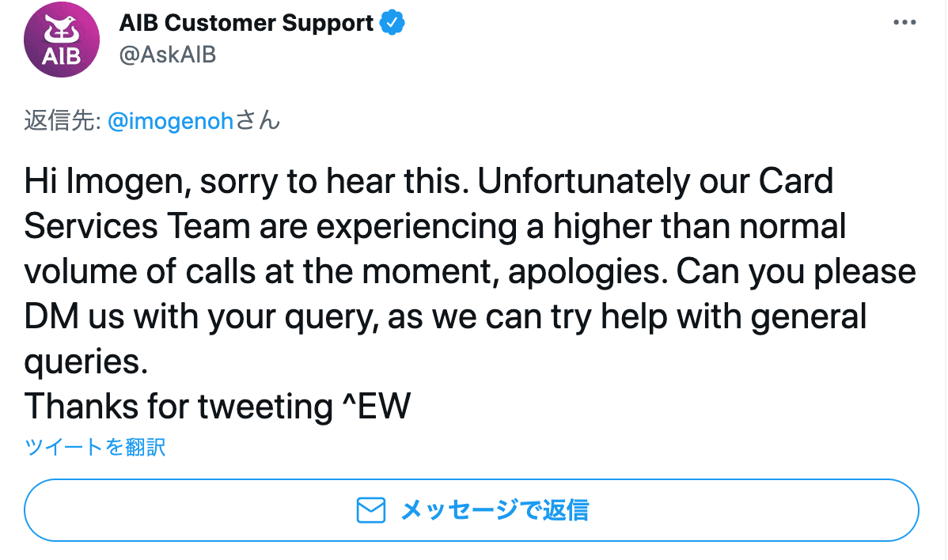This screenshot has width=948, height=560.
Task: Click the bird emblem in the AIB logo
Action: pyautogui.click(x=63, y=30)
